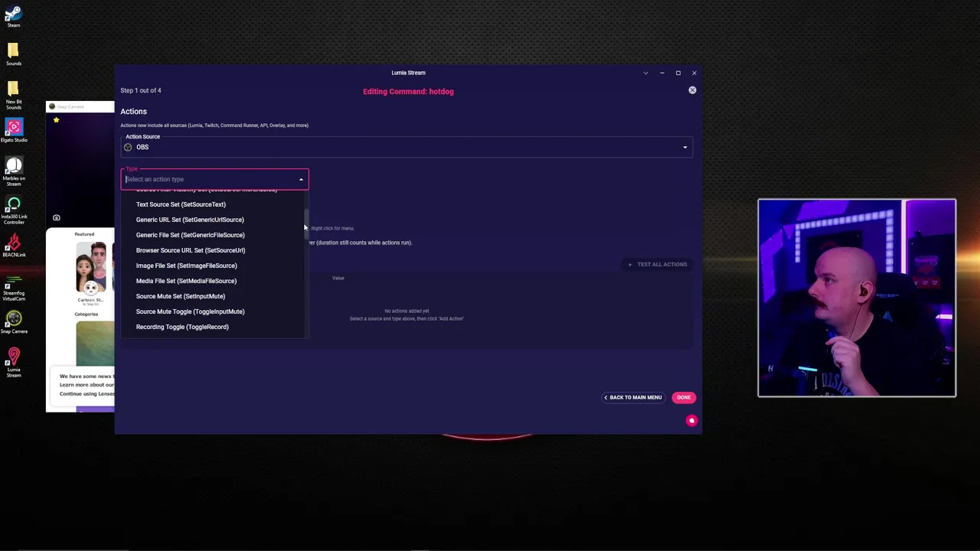Click the Categories heading in Snap Camera
980x551 pixels.
coord(86,314)
